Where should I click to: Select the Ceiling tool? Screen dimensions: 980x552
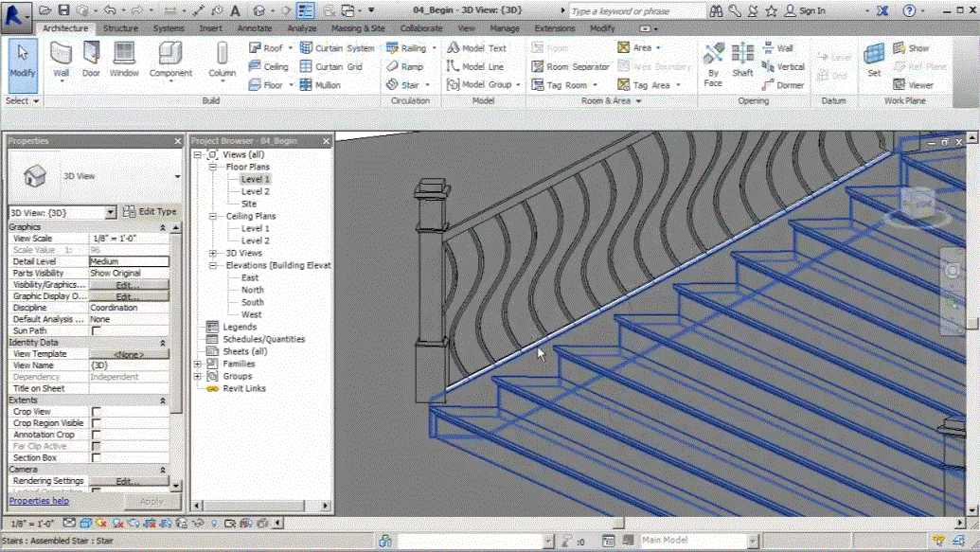tap(268, 66)
